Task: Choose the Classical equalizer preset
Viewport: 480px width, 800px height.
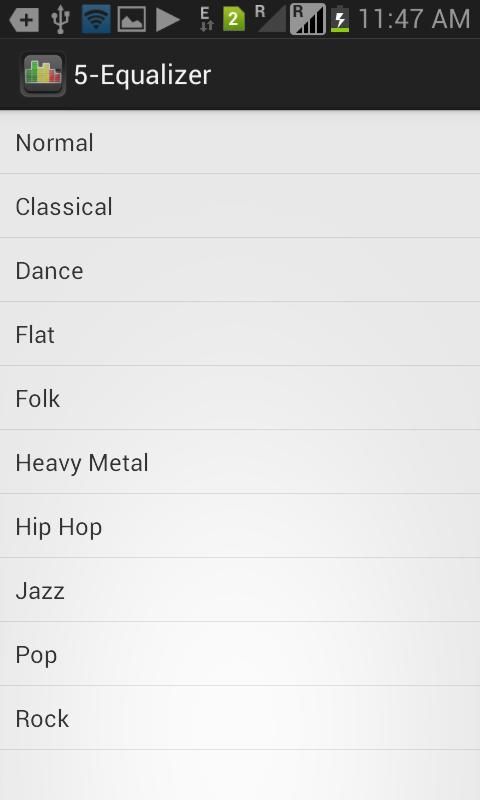Action: (x=240, y=206)
